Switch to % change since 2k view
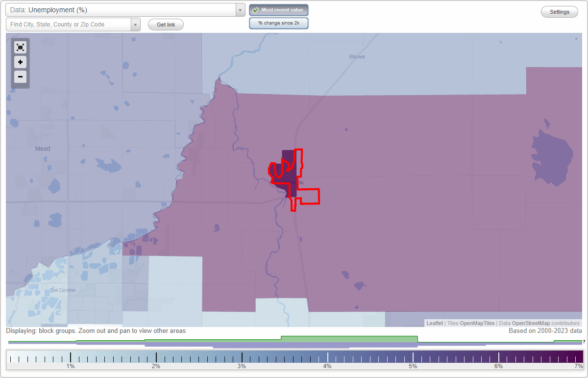 click(278, 23)
